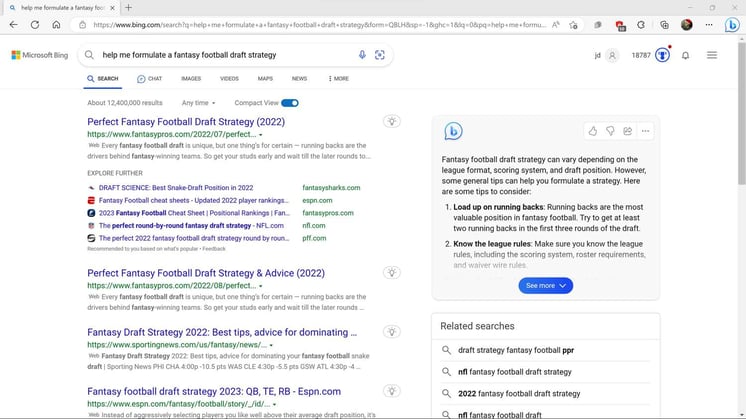The width and height of the screenshot is (746, 419).
Task: Click related search 2022 fantasy football draft strategy
Action: pyautogui.click(x=519, y=393)
